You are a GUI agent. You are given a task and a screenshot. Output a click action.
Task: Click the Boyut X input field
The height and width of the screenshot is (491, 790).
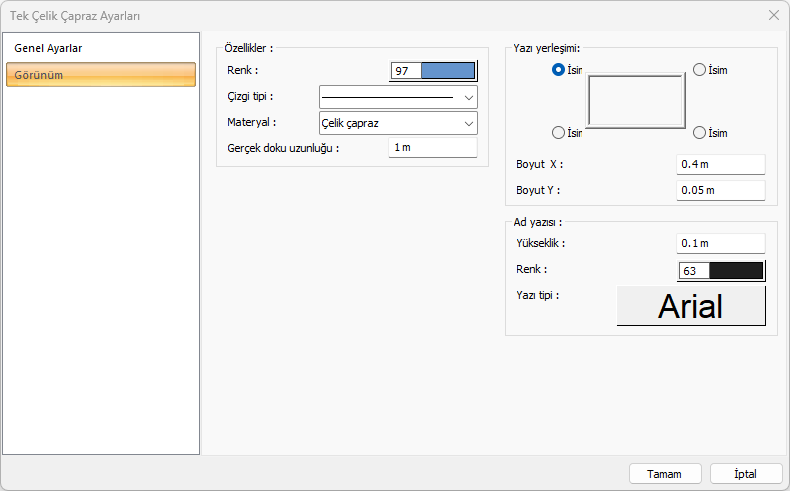(720, 164)
